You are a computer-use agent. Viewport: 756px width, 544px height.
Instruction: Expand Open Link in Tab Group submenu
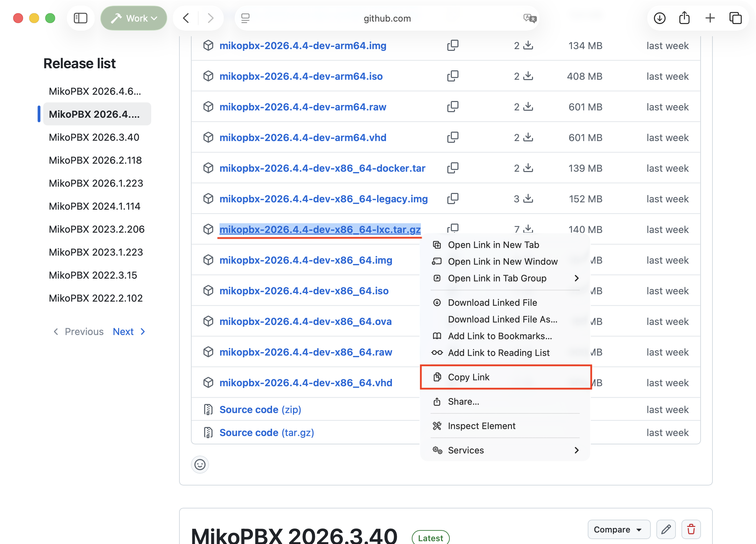tap(505, 278)
